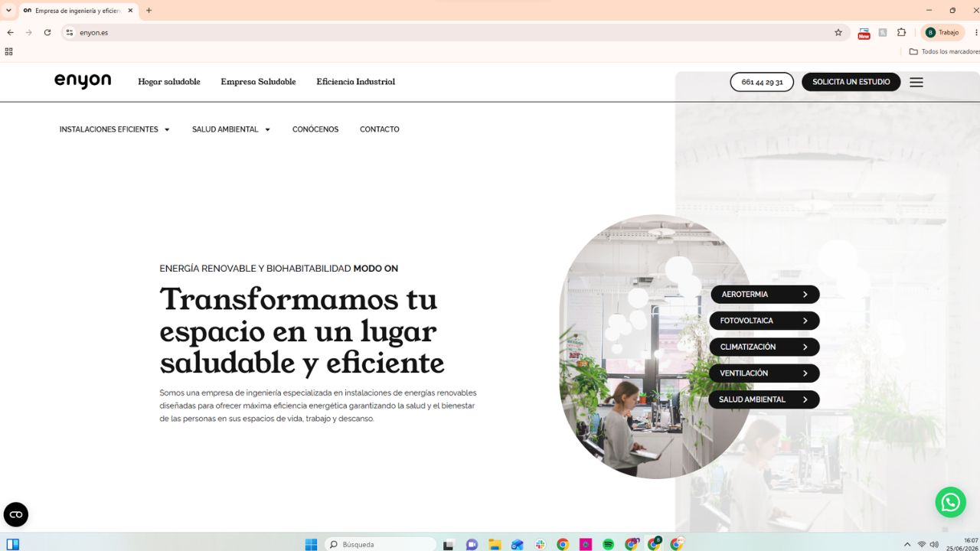Open the Fotovoltaica button
Image resolution: width=980 pixels, height=551 pixels.
765,321
